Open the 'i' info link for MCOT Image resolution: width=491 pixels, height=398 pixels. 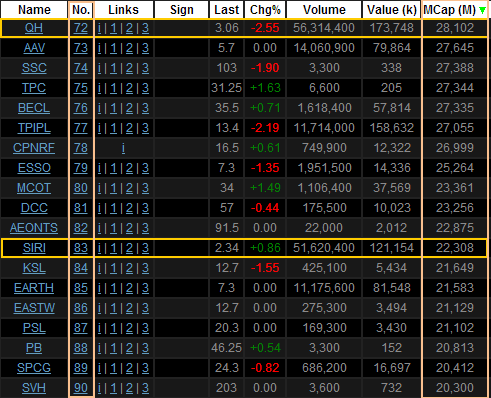tap(99, 188)
